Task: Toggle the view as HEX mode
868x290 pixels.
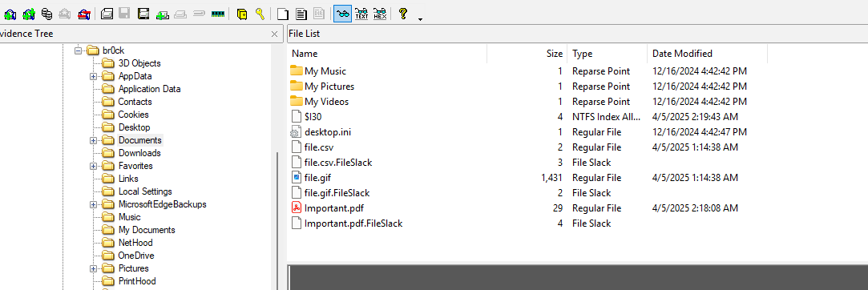Action: (x=380, y=14)
